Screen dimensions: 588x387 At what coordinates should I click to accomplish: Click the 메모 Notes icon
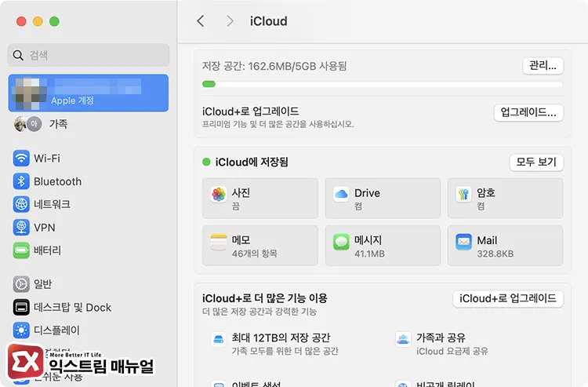click(x=219, y=242)
